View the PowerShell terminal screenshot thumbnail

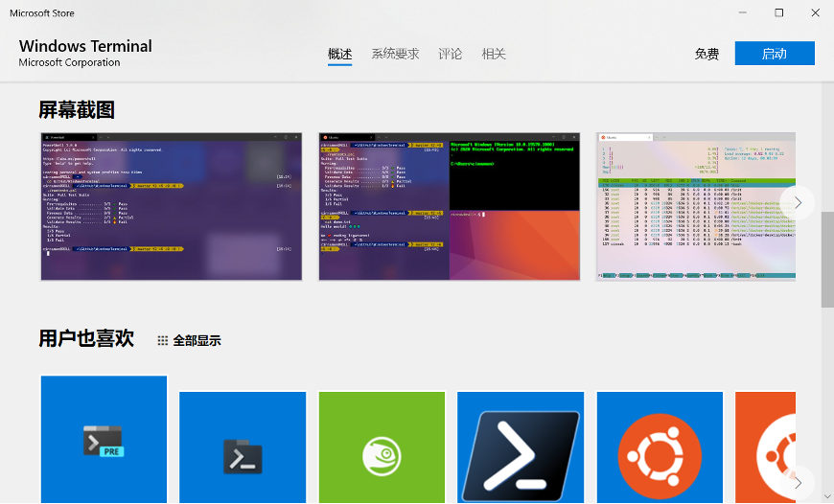(172, 206)
